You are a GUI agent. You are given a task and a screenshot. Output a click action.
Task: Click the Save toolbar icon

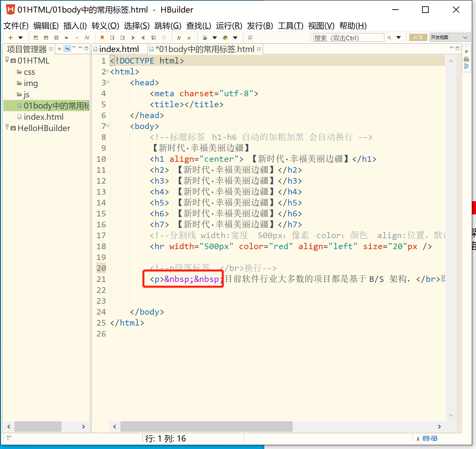click(x=36, y=38)
